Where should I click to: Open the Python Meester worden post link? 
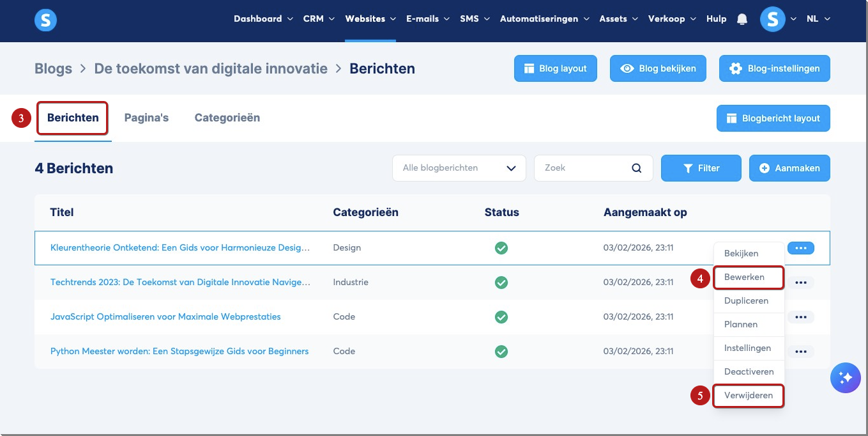click(x=179, y=352)
